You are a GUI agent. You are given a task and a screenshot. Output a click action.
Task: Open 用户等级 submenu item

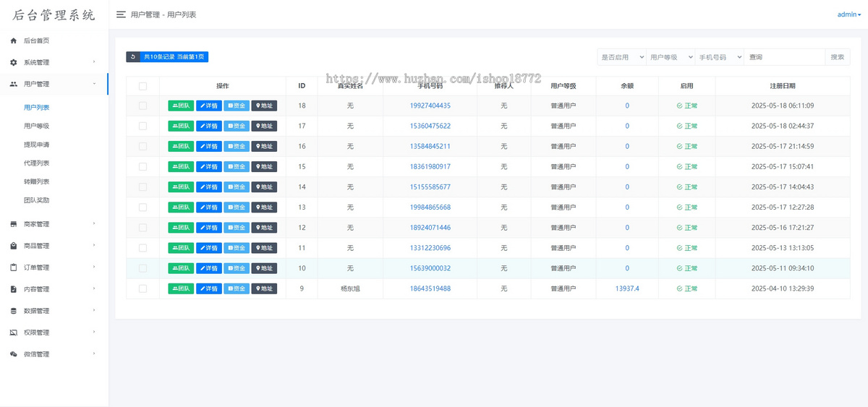click(36, 126)
